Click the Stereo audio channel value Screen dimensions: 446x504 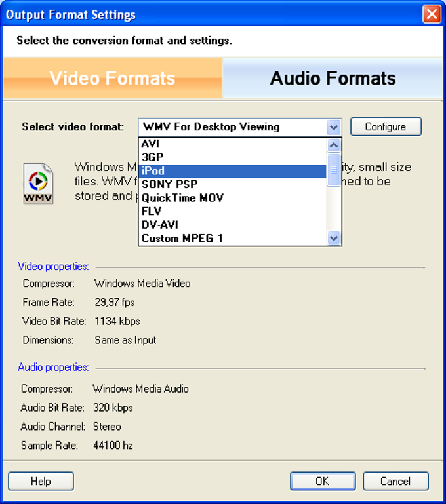coord(107,427)
